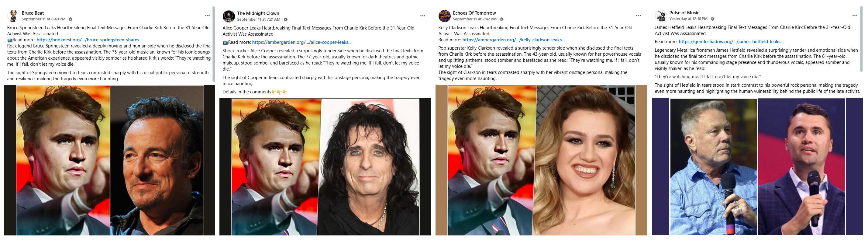Follow the ambergarden.org alice-cooper-leaks link
Screen dimensions: 868x240
pyautogui.click(x=301, y=42)
